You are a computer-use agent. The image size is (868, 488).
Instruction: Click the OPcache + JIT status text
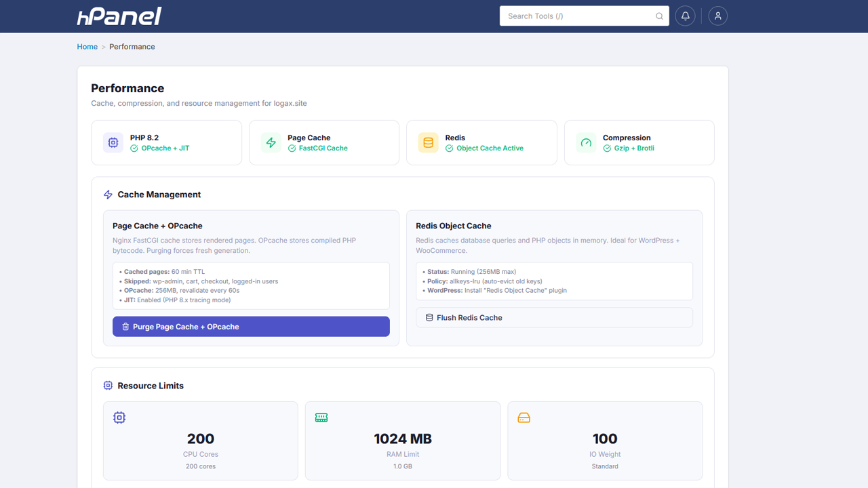[165, 148]
